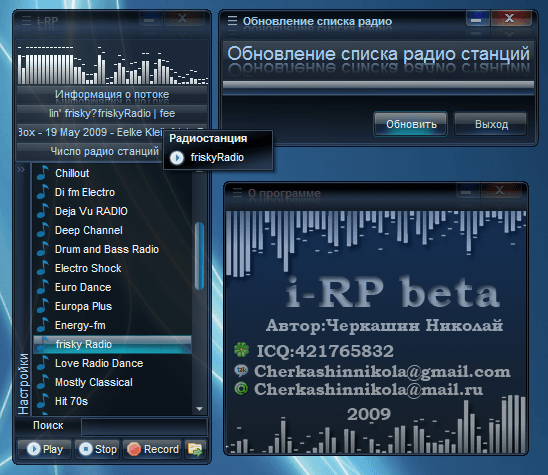
Task: Click the music note beside Chillout
Action: [43, 173]
